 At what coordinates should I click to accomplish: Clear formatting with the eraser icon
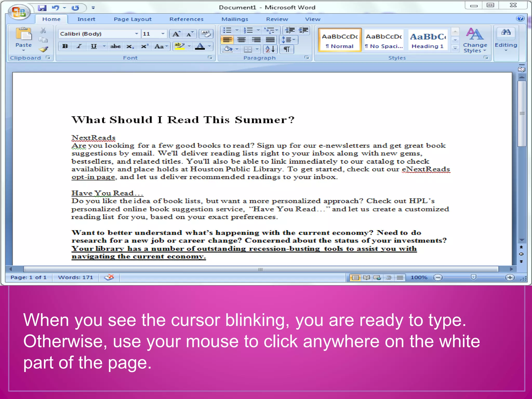[206, 34]
